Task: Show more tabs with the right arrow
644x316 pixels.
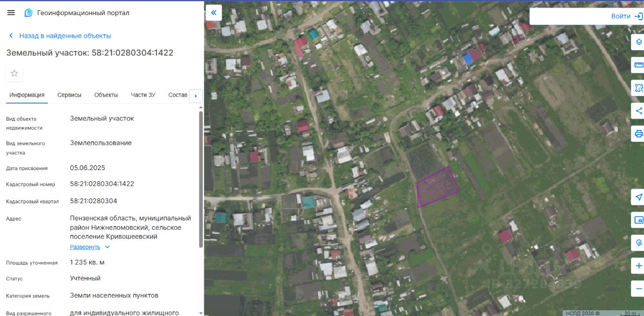Action: click(x=196, y=96)
